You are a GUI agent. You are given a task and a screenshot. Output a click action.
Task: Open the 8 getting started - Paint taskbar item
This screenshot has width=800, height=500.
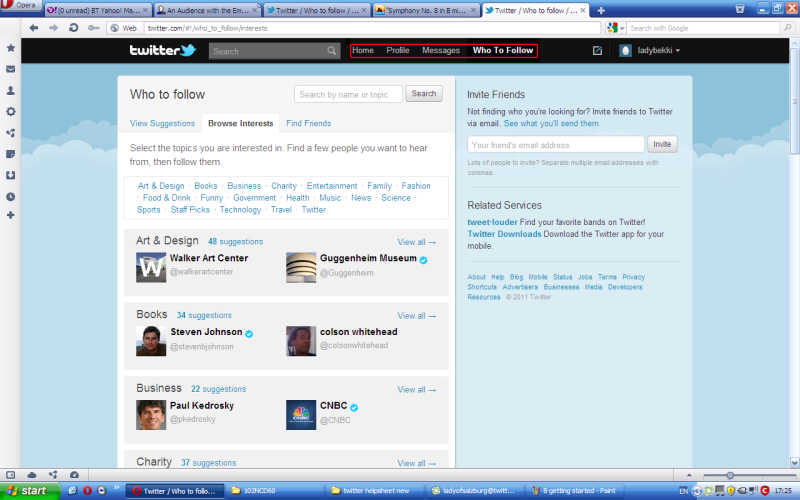tap(577, 491)
